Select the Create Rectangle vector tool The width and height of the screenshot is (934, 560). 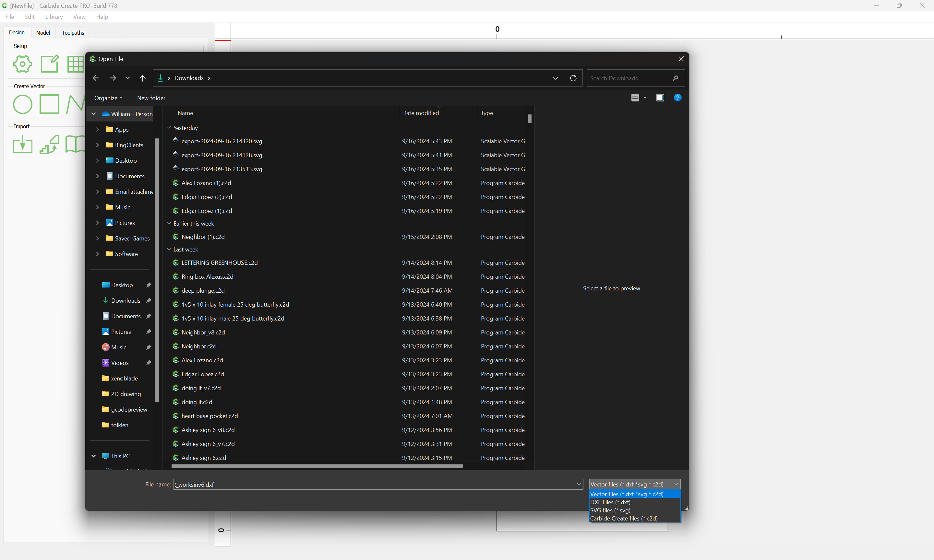click(x=49, y=105)
